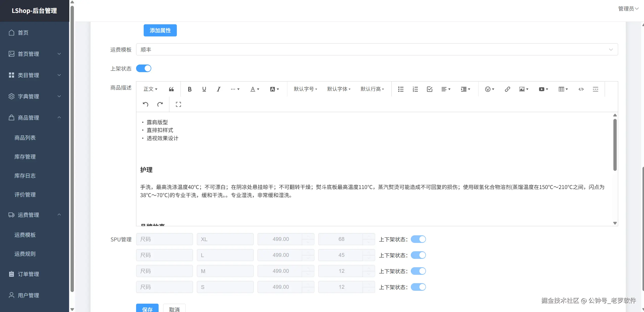The height and width of the screenshot is (312, 644).
Task: Toggle 上下架状态 for size S row
Action: point(418,287)
